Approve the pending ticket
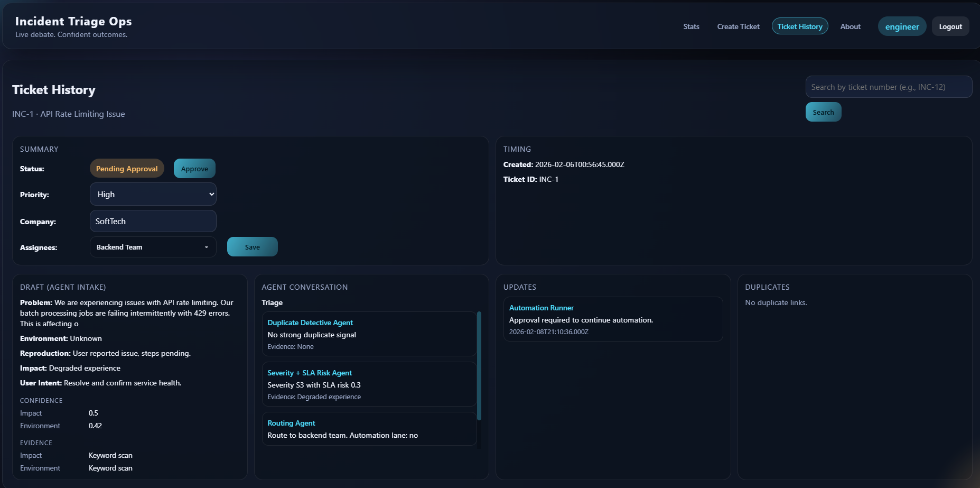Viewport: 980px width, 488px height. [194, 169]
